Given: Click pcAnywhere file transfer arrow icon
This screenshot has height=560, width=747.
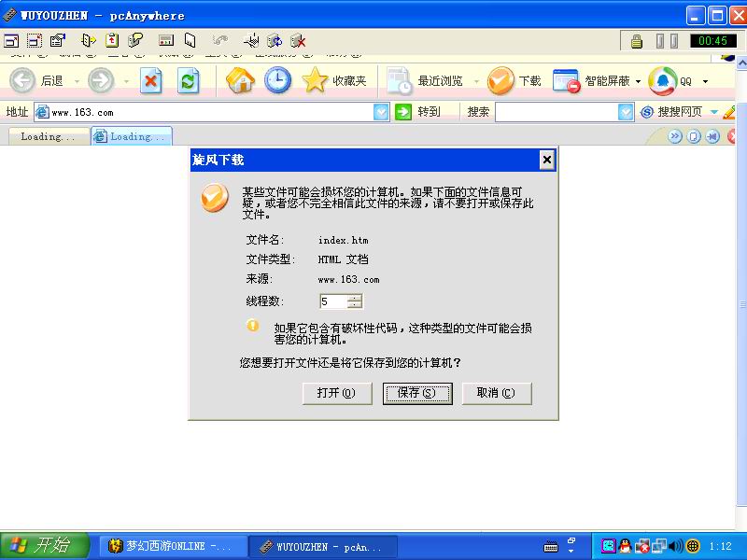Looking at the screenshot, I should (89, 41).
